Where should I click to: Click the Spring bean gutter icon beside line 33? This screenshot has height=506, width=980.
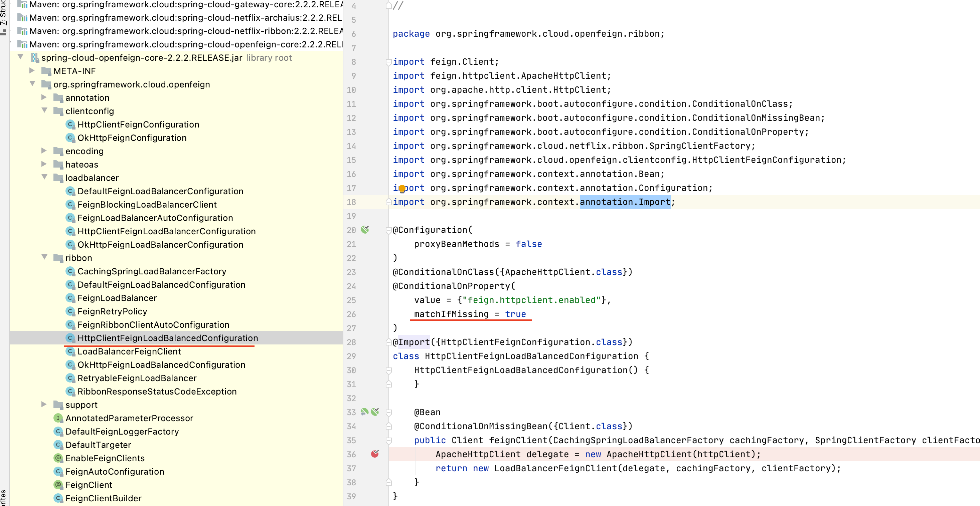[375, 412]
